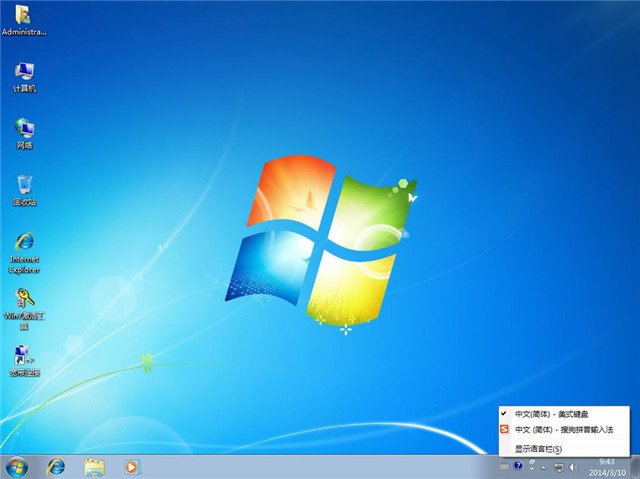Open the 回收站 (Recycle Bin) icon
640x479 pixels.
[x=24, y=185]
